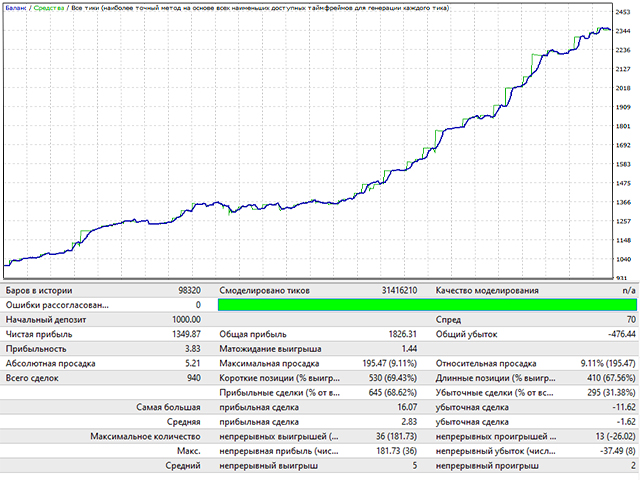The height and width of the screenshot is (480, 640).
Task: Select 'Начальный депозит' label
Action: coord(46,320)
